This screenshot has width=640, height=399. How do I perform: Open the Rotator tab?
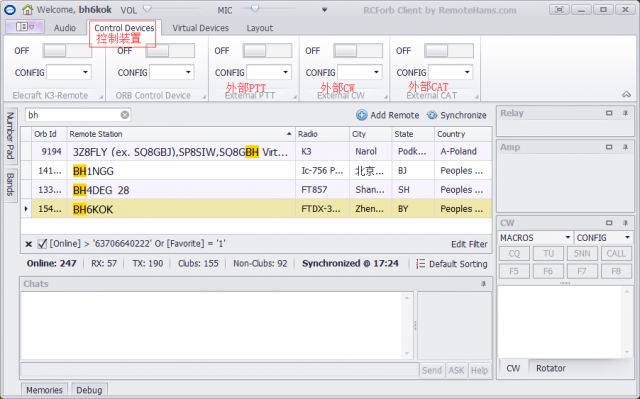point(551,368)
